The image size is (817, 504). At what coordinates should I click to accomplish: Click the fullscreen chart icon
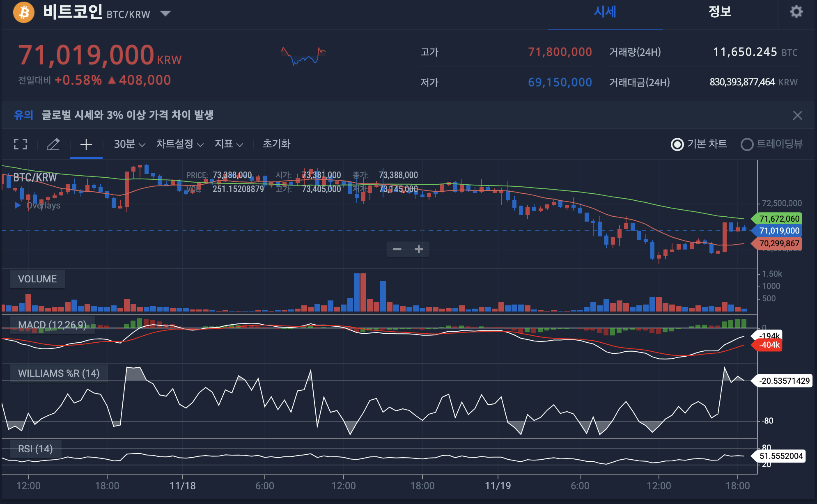(x=21, y=144)
